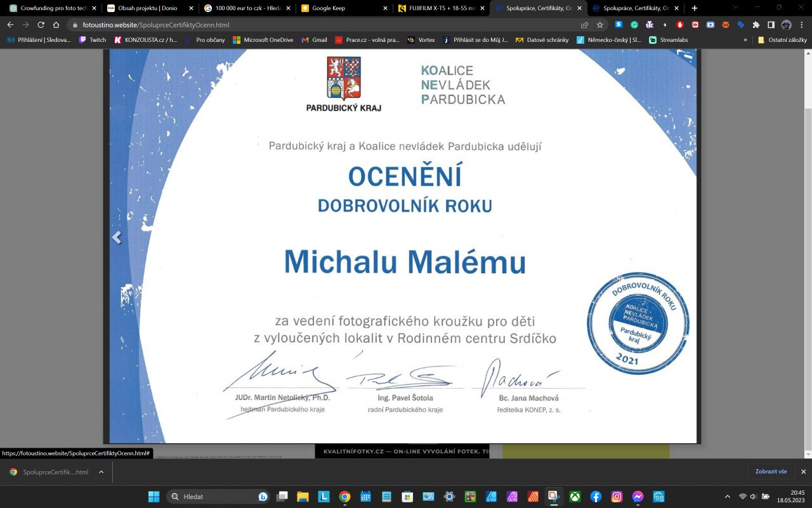Open the battery system tray icon
Screen dimensions: 812x508
tap(765, 497)
